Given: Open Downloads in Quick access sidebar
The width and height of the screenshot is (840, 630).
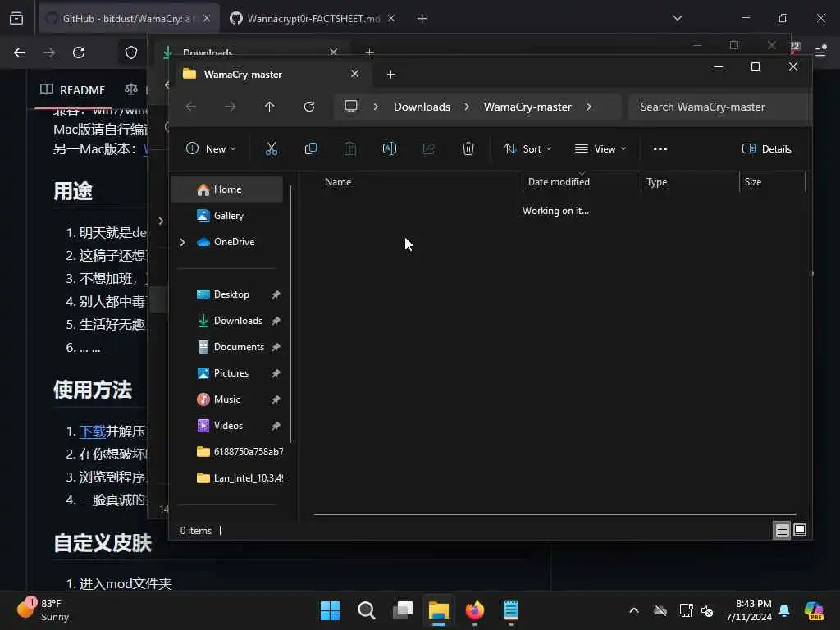Looking at the screenshot, I should (227, 321).
